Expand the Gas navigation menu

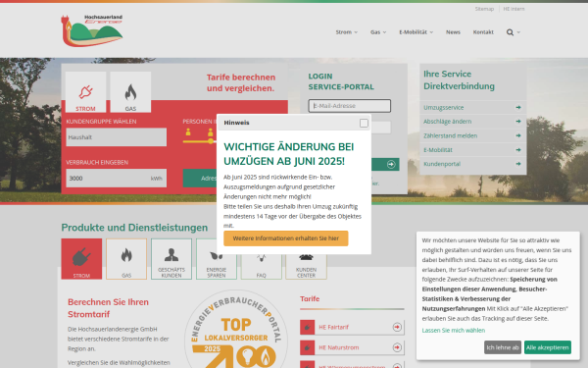[x=378, y=32]
